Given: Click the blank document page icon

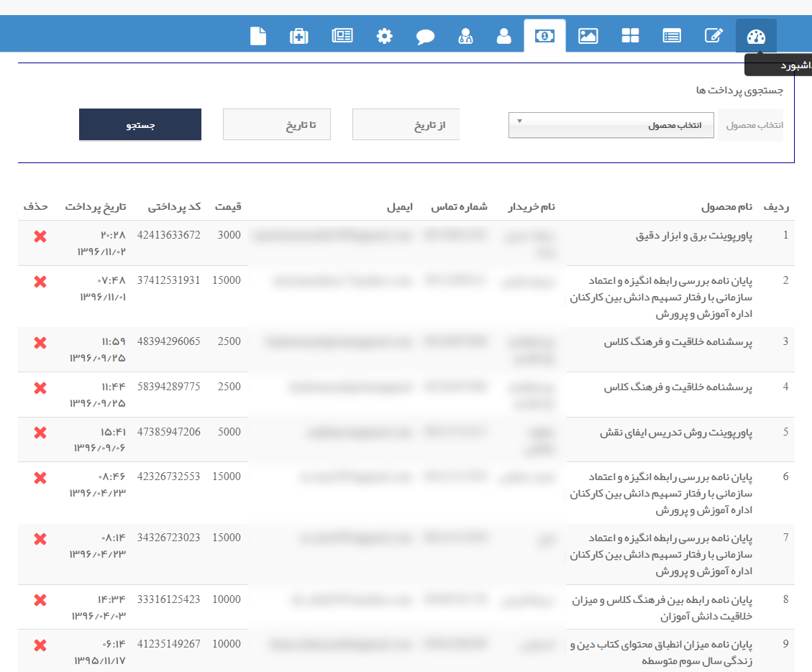Looking at the screenshot, I should [257, 36].
